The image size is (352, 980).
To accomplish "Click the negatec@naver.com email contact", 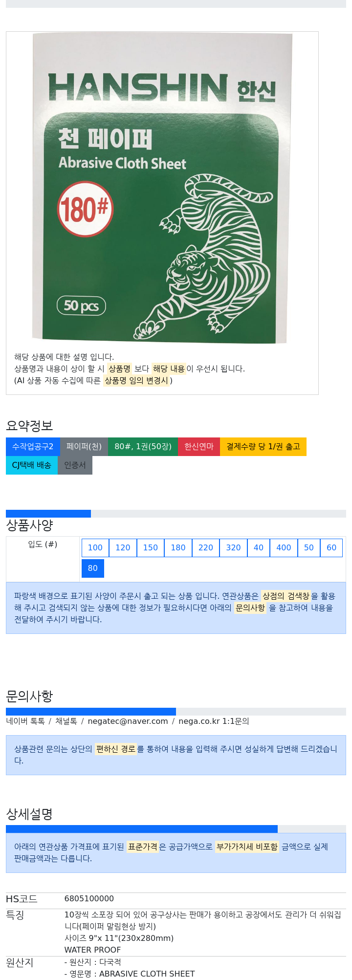I will click(128, 721).
